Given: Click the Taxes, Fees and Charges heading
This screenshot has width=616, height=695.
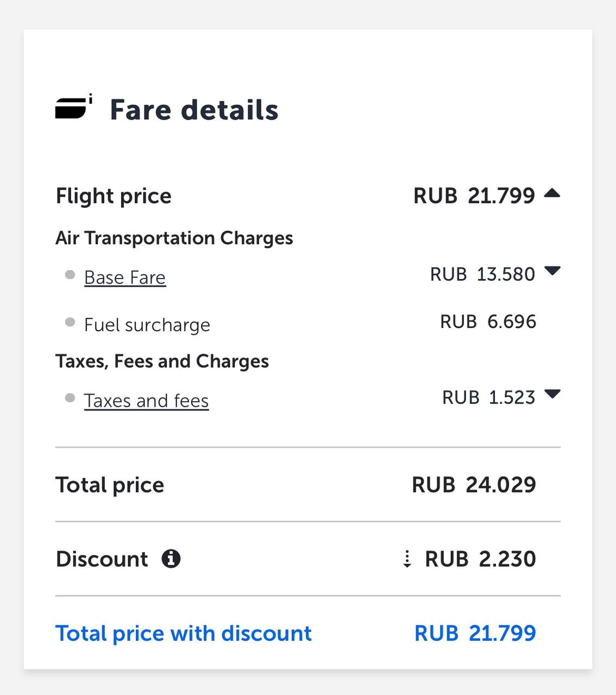Looking at the screenshot, I should (162, 361).
